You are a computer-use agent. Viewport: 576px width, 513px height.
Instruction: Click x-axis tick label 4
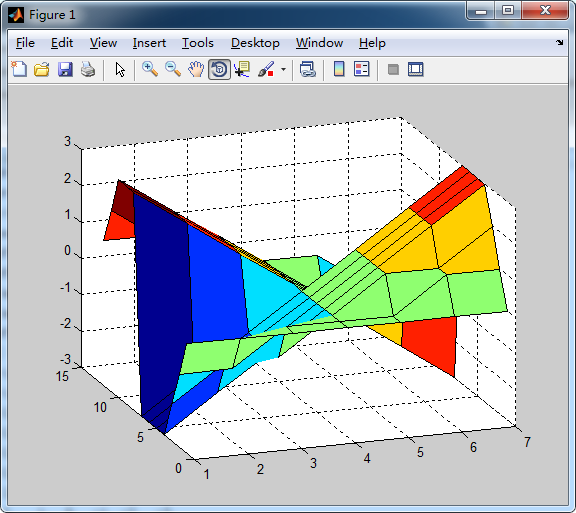[367, 458]
